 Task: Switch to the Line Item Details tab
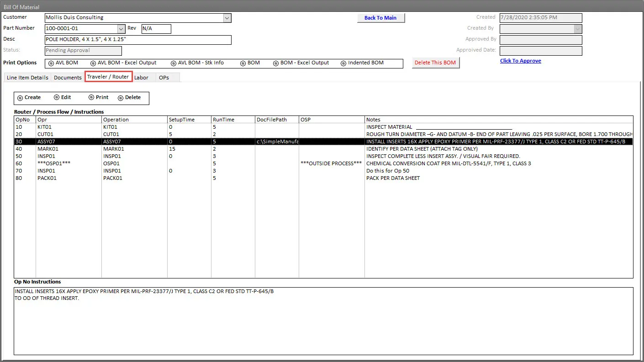click(27, 78)
